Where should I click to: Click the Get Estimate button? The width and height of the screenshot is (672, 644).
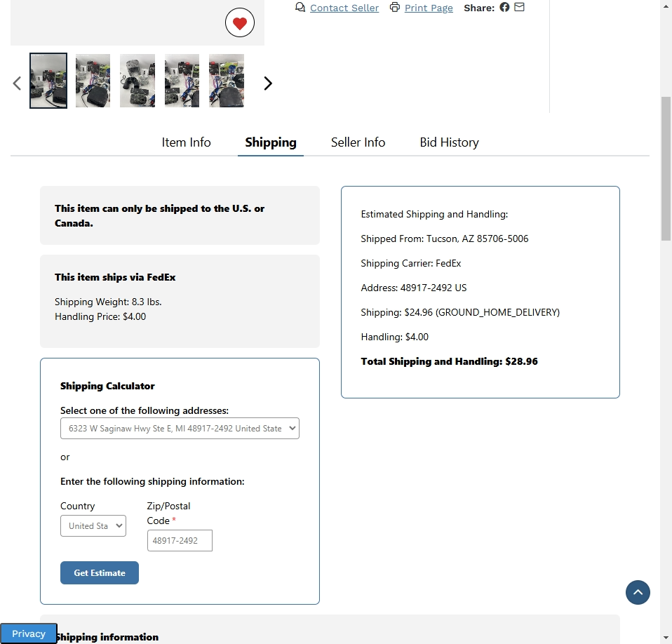pos(100,573)
